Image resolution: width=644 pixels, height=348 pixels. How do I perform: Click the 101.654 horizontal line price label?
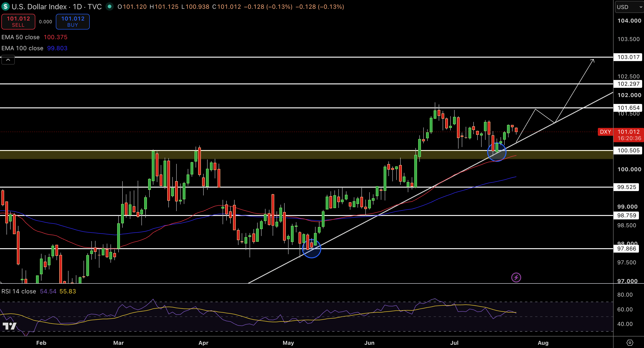point(628,108)
